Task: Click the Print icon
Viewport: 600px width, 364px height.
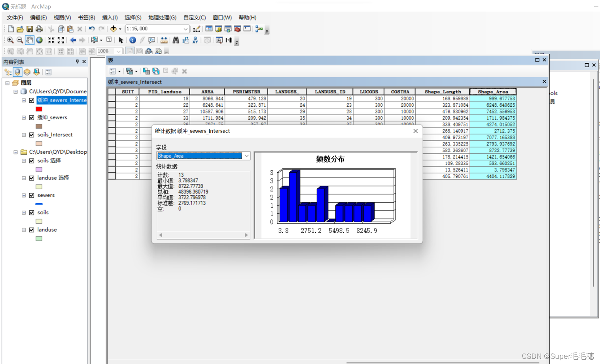Action: pos(39,29)
